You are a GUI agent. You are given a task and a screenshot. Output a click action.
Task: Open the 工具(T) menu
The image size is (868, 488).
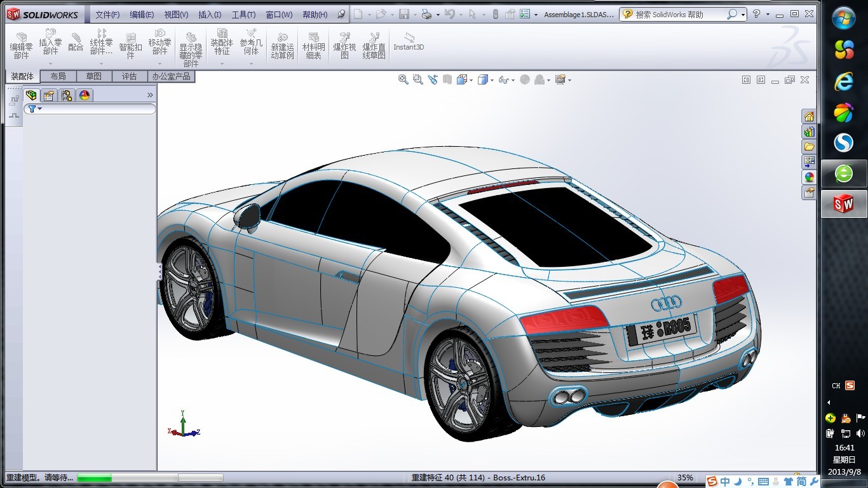tap(243, 15)
